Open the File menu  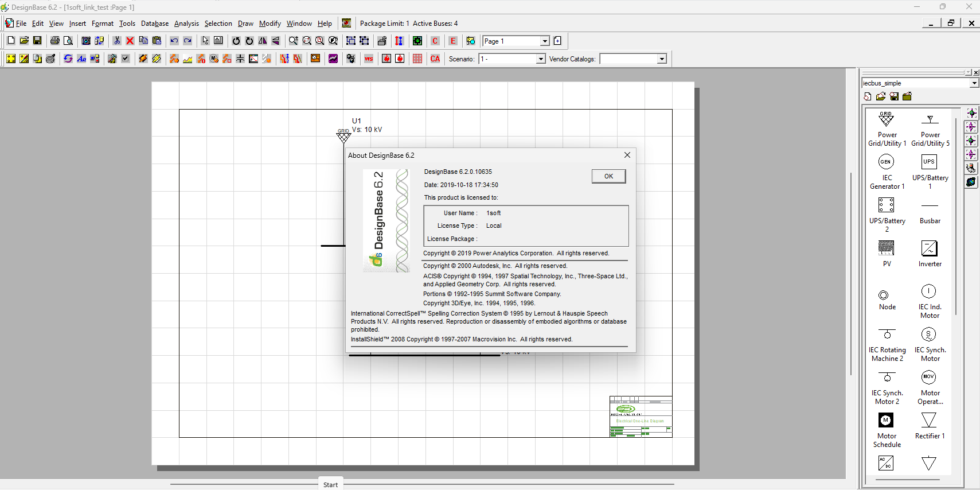[21, 24]
